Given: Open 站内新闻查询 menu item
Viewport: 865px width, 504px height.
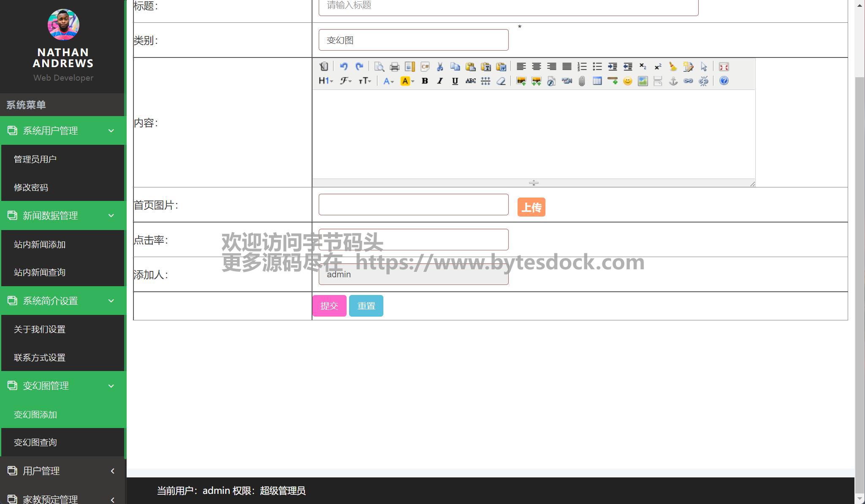Looking at the screenshot, I should [40, 272].
